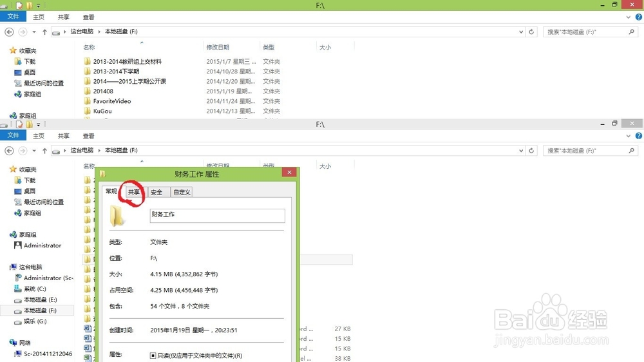The image size is (644, 362).
Task: Open 查看 ribbon tab in top window
Action: (89, 17)
